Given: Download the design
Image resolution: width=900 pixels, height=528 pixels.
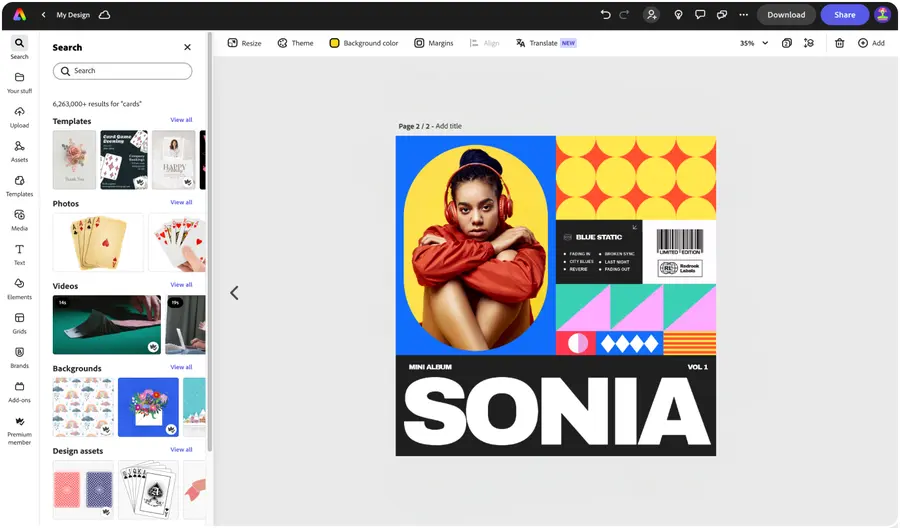Looking at the screenshot, I should coord(786,15).
